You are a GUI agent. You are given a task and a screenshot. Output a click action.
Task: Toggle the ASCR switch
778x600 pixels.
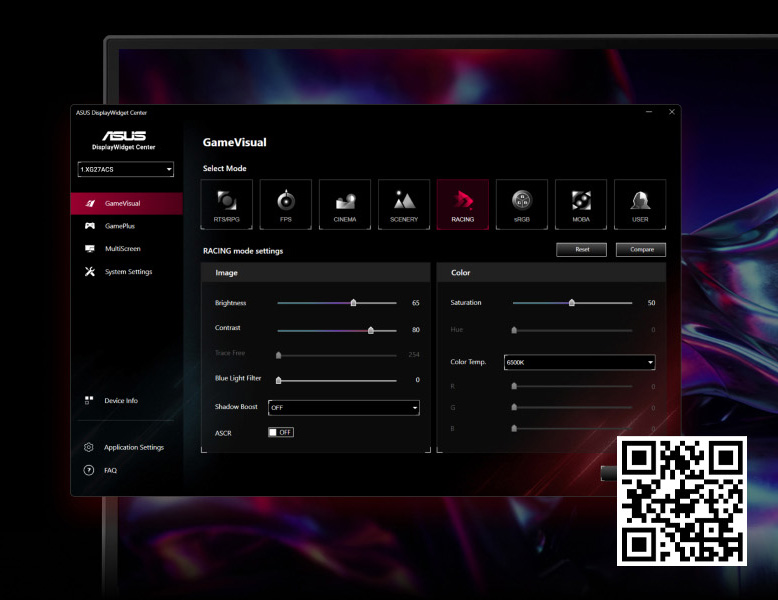pos(281,432)
